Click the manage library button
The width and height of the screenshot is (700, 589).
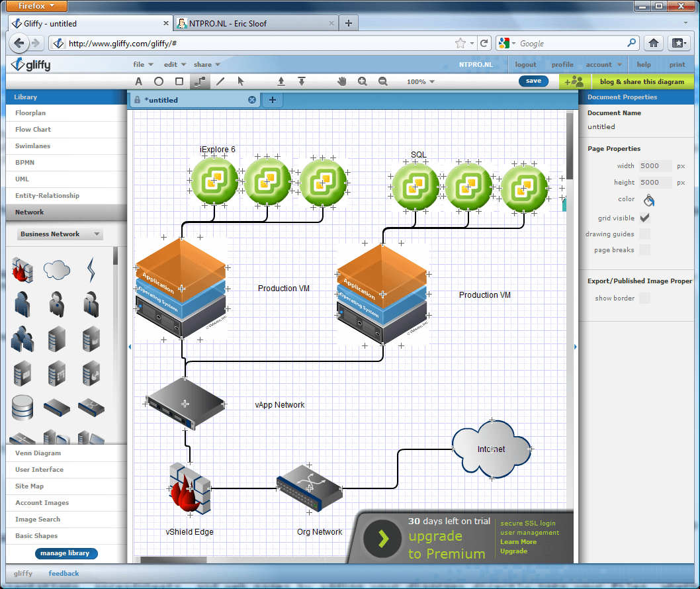(66, 553)
